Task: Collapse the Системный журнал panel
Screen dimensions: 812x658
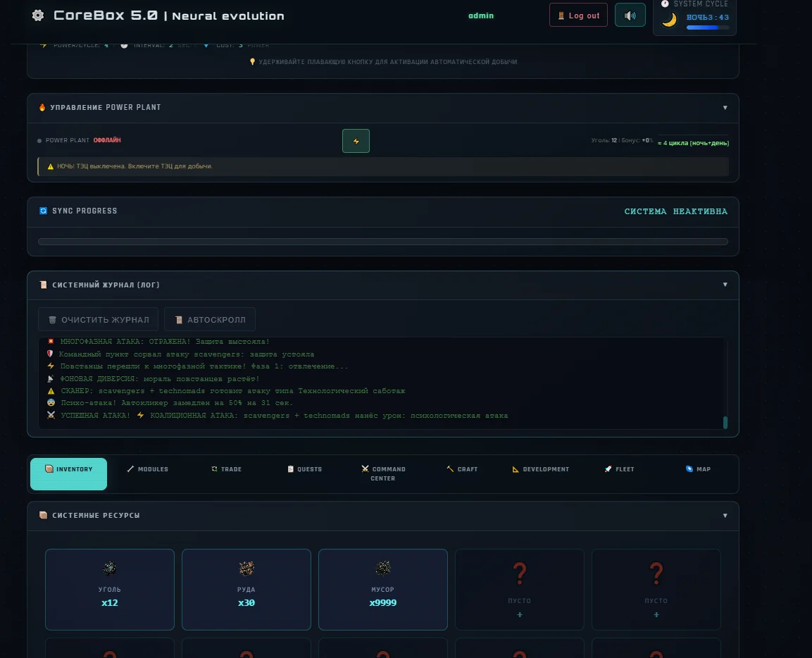Action: [x=725, y=285]
